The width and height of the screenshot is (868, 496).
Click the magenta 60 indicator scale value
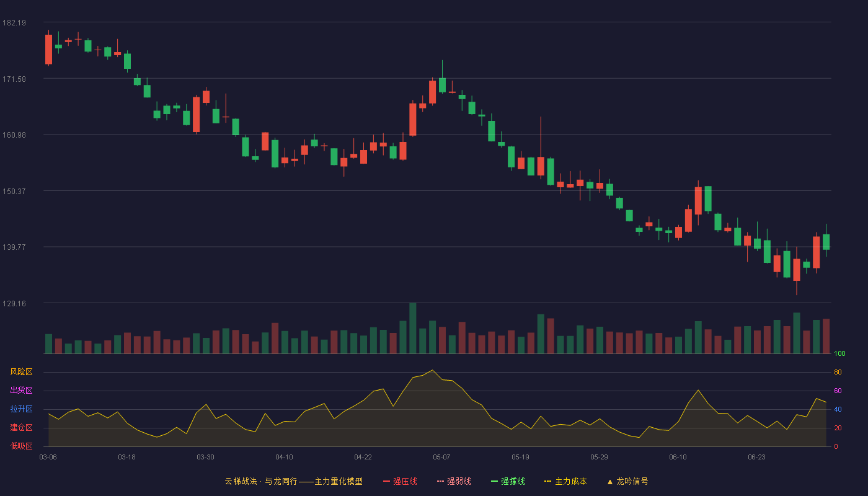point(838,391)
